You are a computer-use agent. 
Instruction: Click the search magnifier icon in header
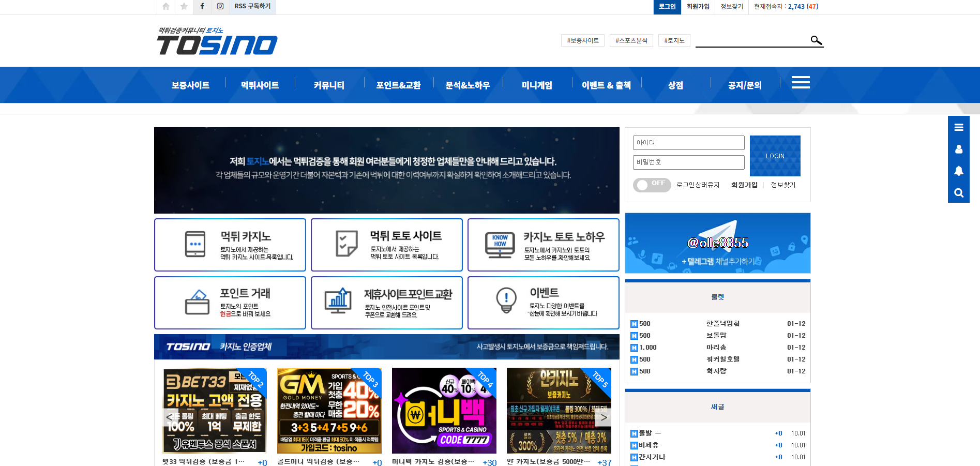coord(816,40)
